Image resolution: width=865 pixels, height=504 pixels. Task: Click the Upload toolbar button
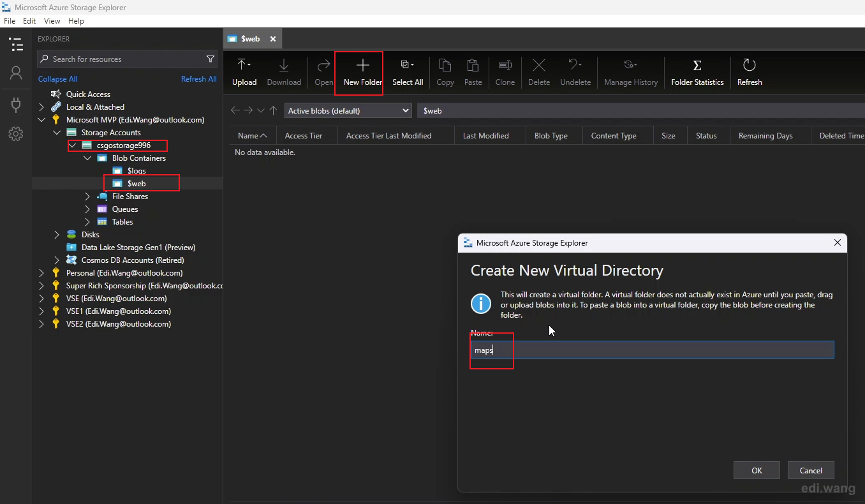coord(244,72)
